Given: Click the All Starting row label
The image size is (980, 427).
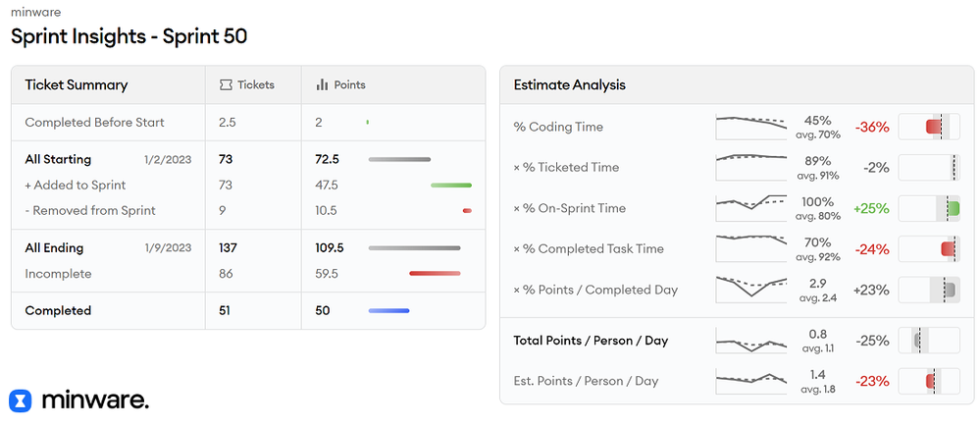Looking at the screenshot, I should pos(58,159).
